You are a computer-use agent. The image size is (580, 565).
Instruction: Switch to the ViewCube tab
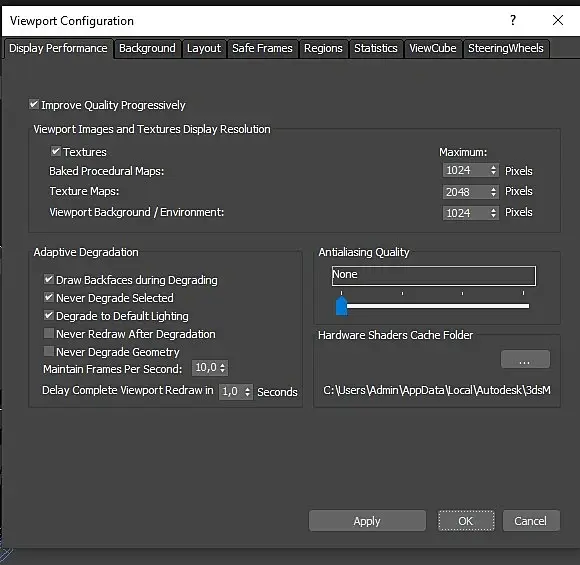(x=432, y=48)
